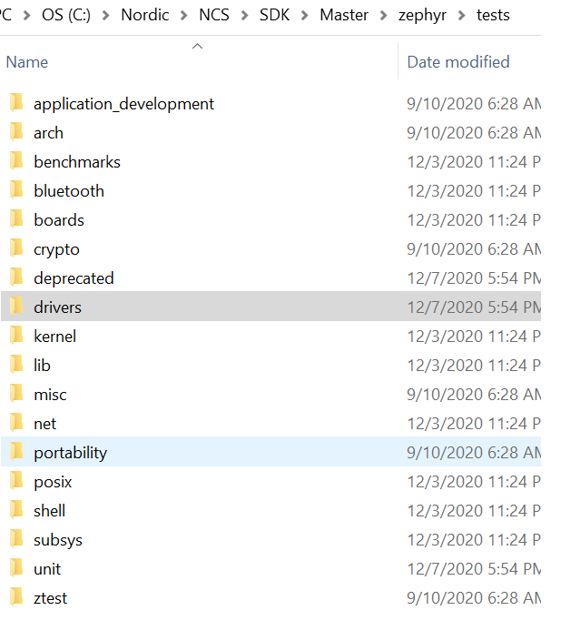Select the arch folder name

tap(48, 133)
